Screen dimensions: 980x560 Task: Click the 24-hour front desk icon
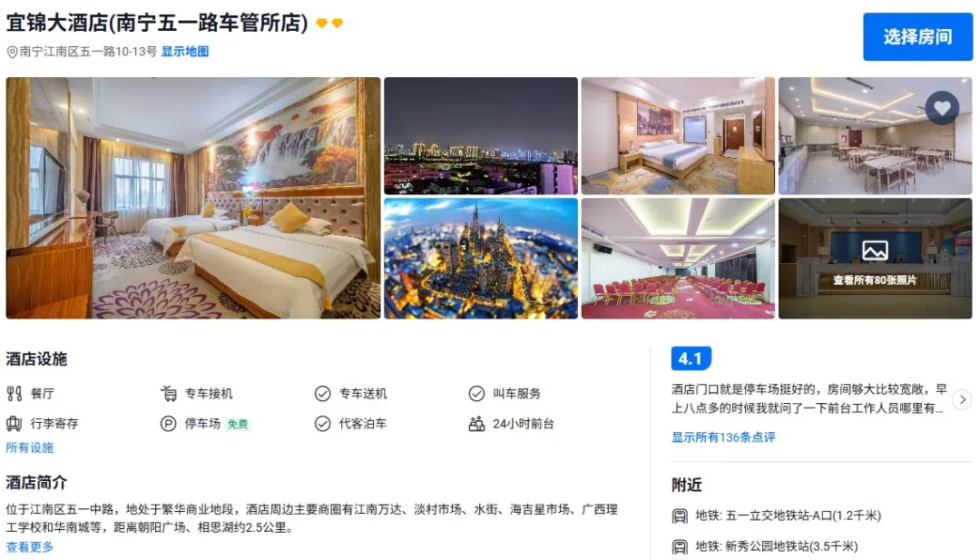pyautogui.click(x=476, y=424)
